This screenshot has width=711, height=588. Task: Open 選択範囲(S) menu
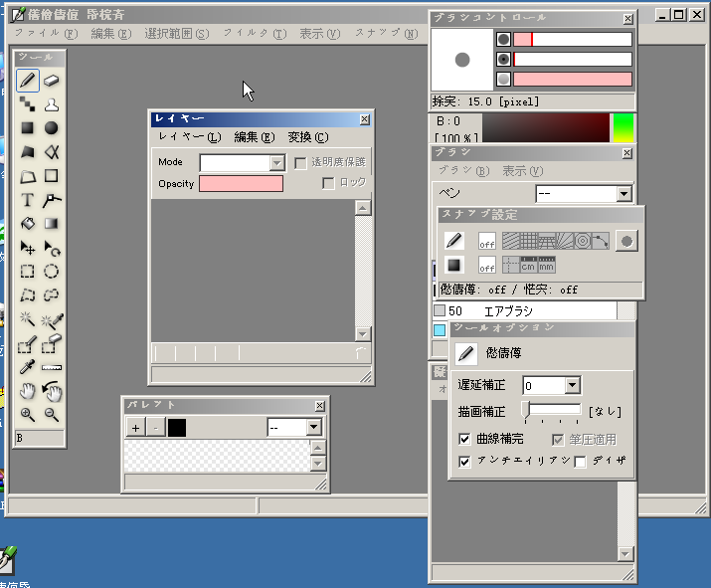[177, 34]
